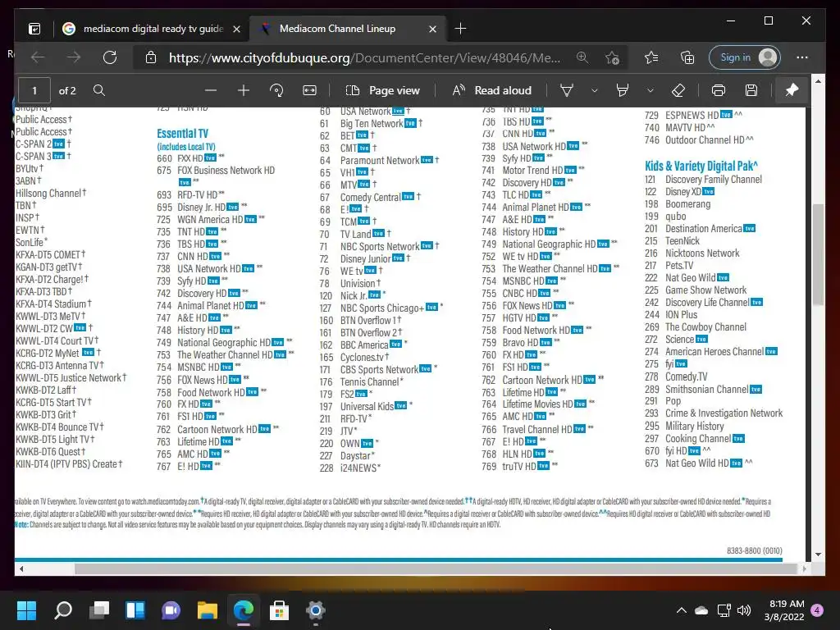Open the Windows Start menu
This screenshot has height=630, width=840.
click(26, 610)
